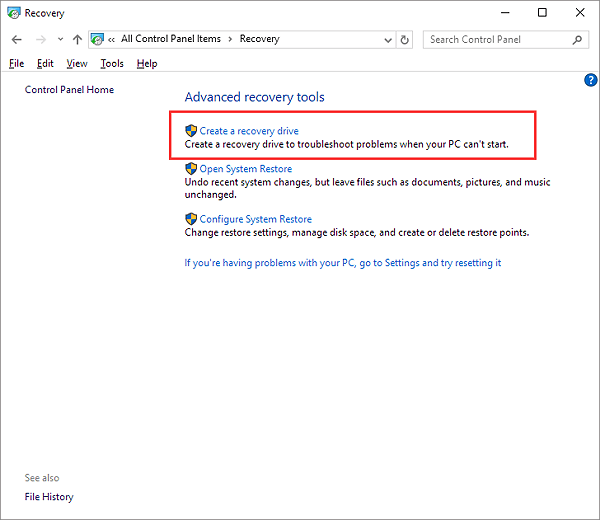The height and width of the screenshot is (520, 600).
Task: Click the search magnifier icon
Action: (x=578, y=40)
